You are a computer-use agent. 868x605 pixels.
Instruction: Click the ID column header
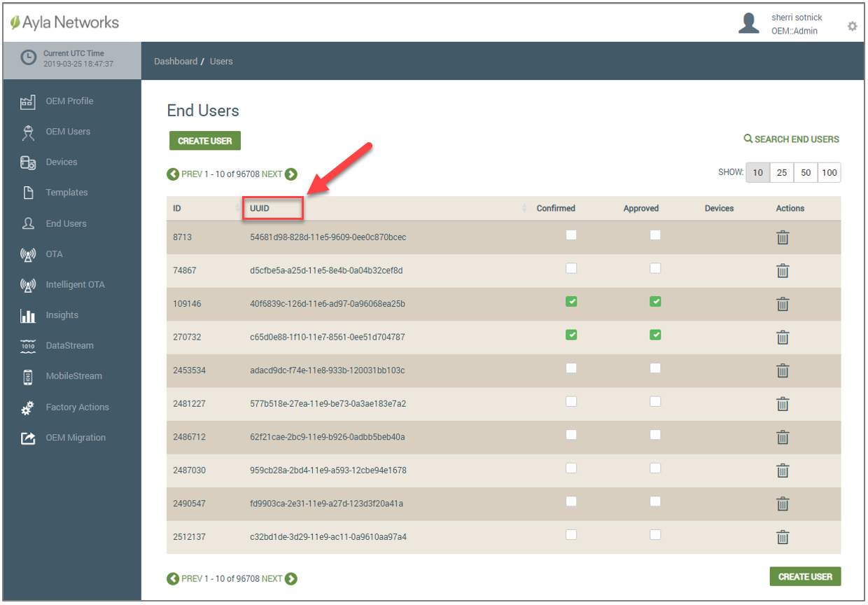pyautogui.click(x=178, y=209)
